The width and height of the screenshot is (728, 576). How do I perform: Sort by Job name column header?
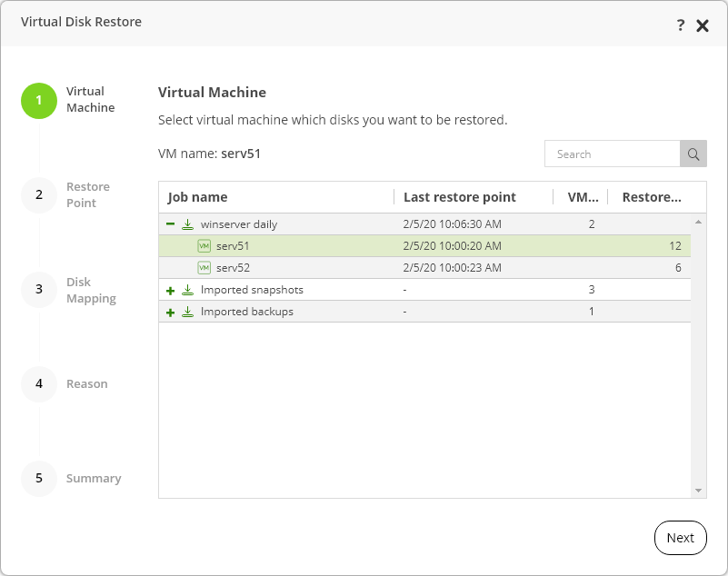click(x=198, y=197)
